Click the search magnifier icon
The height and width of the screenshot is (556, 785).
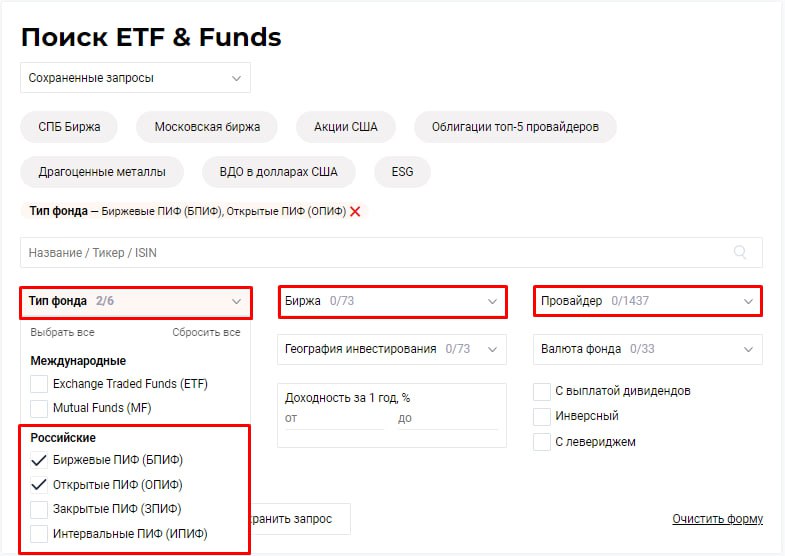740,253
